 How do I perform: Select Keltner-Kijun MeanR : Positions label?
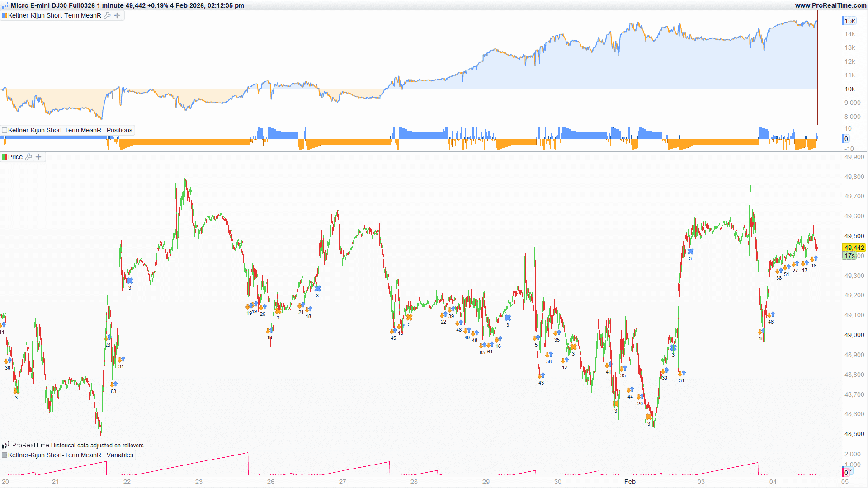click(70, 130)
